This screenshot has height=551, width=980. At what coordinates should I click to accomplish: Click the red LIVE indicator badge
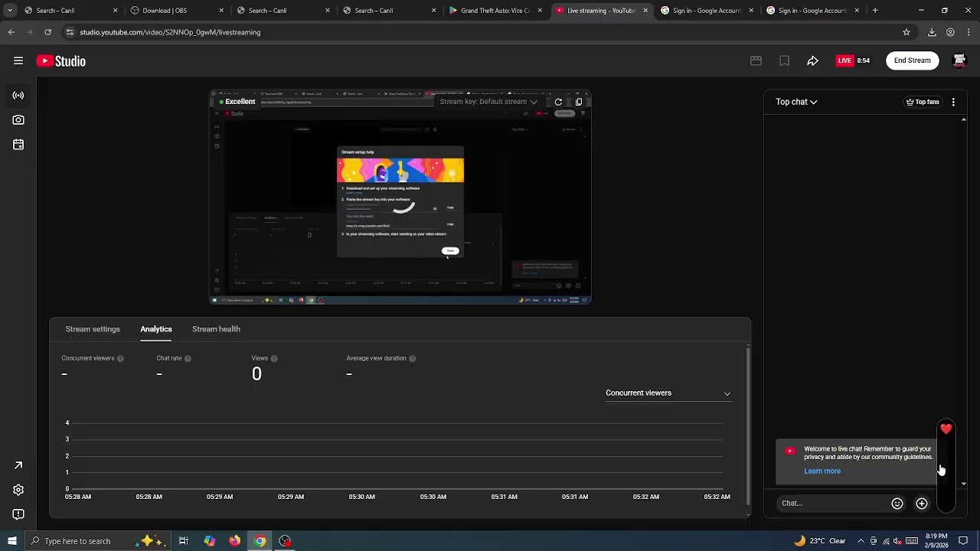tap(844, 60)
